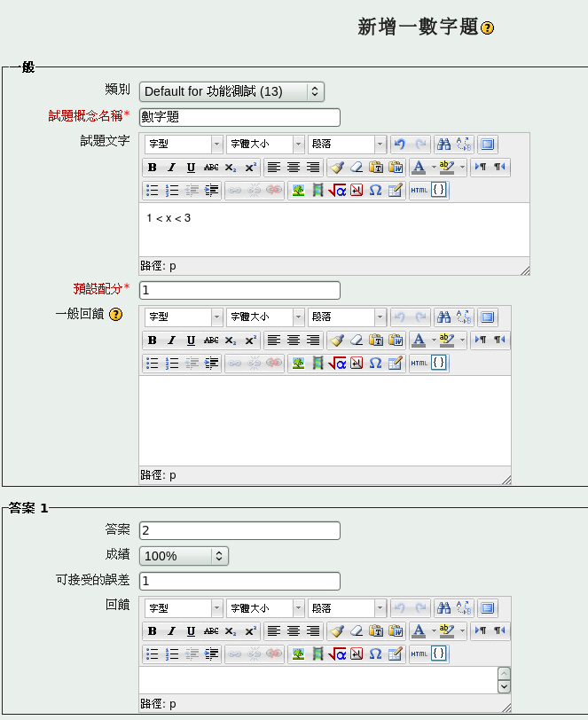588x720 pixels.
Task: Click find (binoculars) in question text editor
Action: coord(444,144)
